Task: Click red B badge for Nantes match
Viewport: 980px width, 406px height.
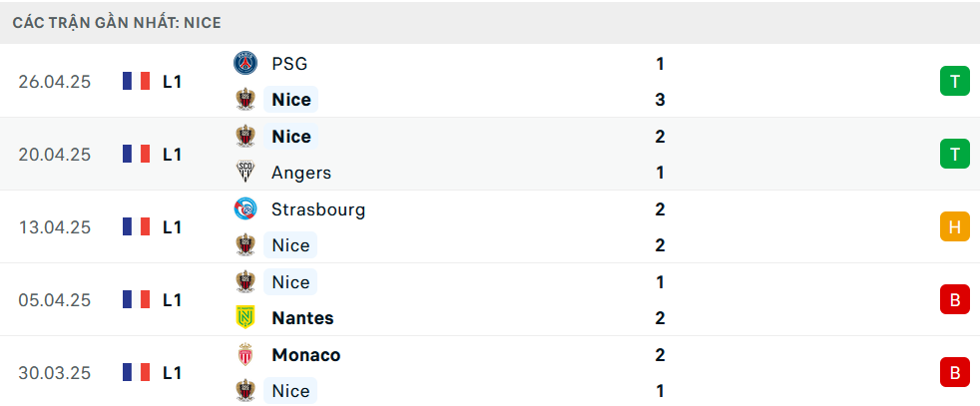Action: click(954, 300)
